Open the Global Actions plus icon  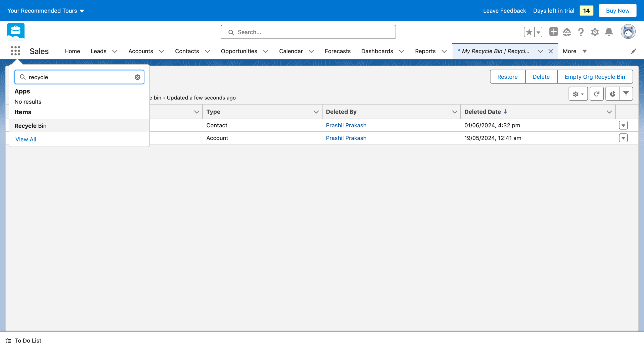(553, 32)
